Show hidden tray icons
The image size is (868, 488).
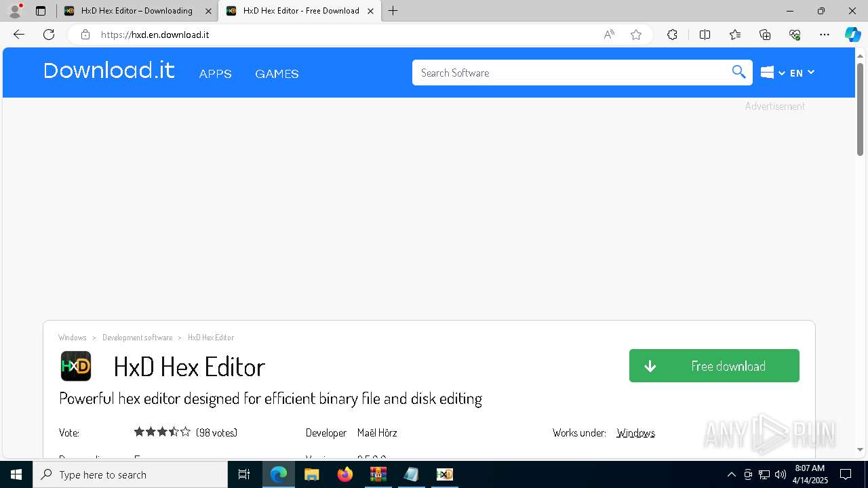[731, 474]
